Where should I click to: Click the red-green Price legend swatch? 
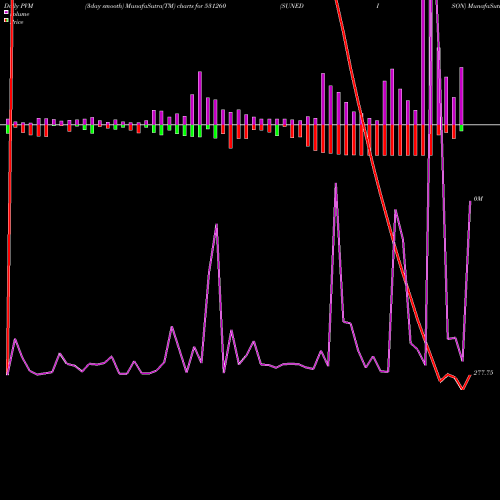[6, 20]
